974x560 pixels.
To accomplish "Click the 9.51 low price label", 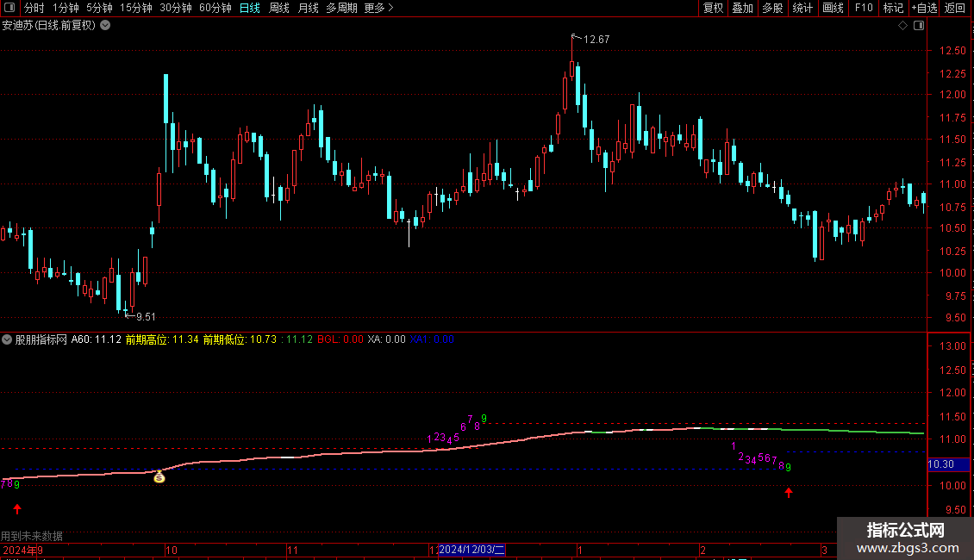I will (146, 317).
